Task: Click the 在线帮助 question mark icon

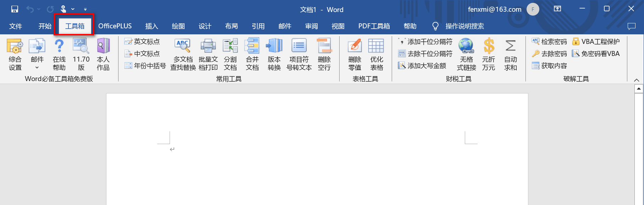Action: pos(59,54)
